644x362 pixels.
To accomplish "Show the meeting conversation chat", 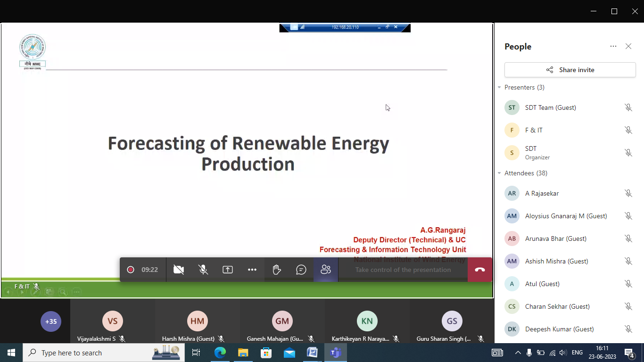I will coord(301,270).
